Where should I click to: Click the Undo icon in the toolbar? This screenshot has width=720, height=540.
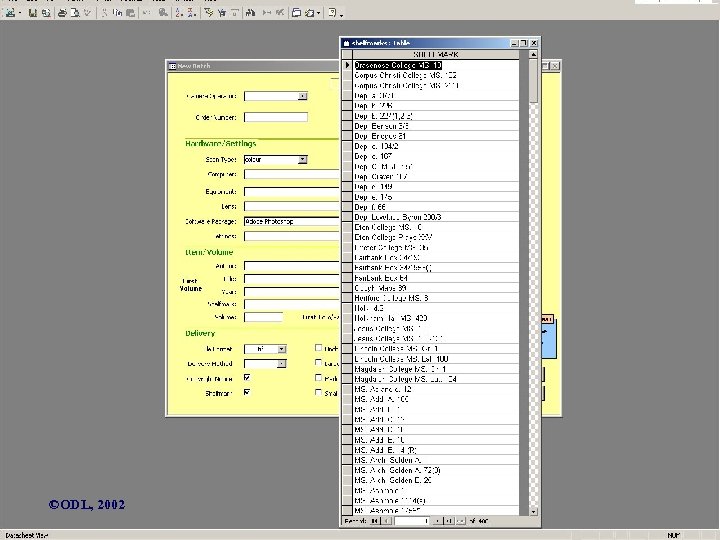click(x=146, y=13)
